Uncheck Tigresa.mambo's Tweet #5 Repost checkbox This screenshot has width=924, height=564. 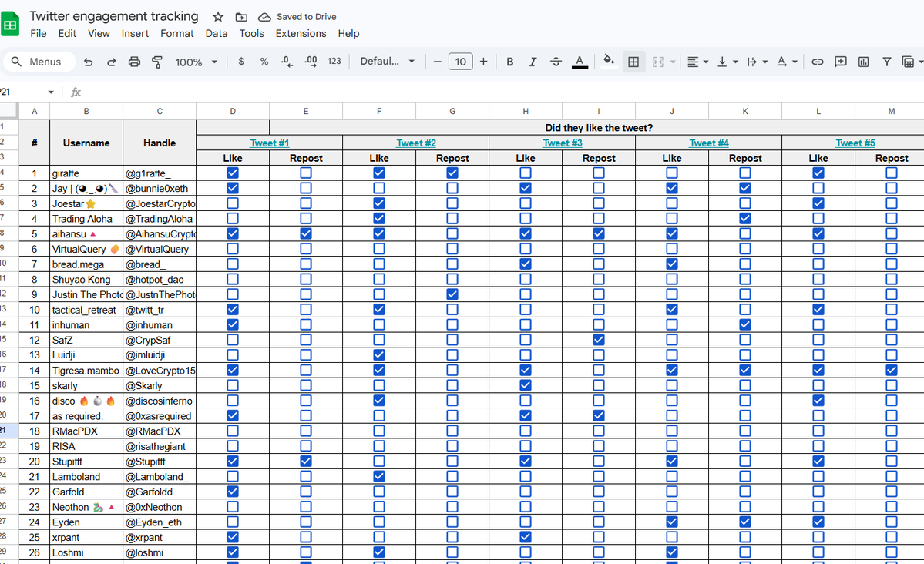(x=892, y=370)
